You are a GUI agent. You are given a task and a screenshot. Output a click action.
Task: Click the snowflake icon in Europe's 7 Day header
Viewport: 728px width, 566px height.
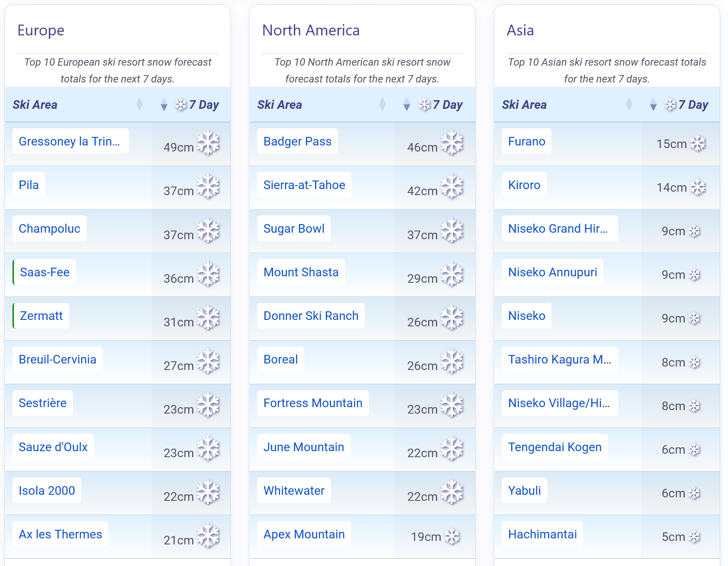(181, 105)
